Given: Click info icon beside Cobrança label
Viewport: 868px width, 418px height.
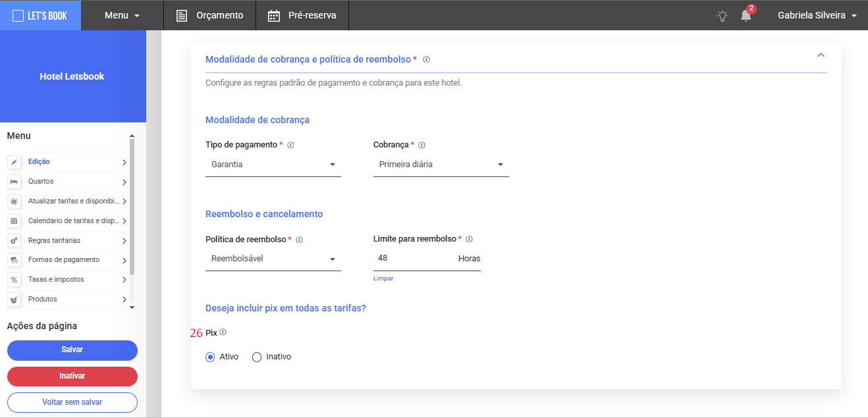Looking at the screenshot, I should (422, 145).
